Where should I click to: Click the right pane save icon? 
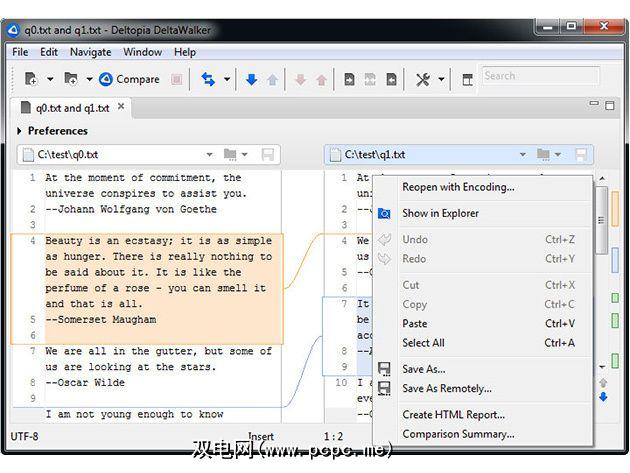pos(581,155)
